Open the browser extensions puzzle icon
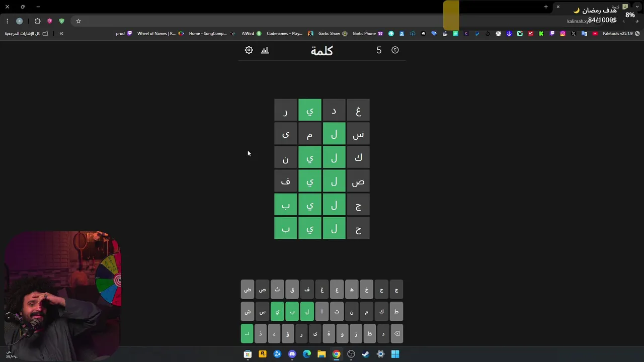The image size is (644, 362). [x=37, y=21]
